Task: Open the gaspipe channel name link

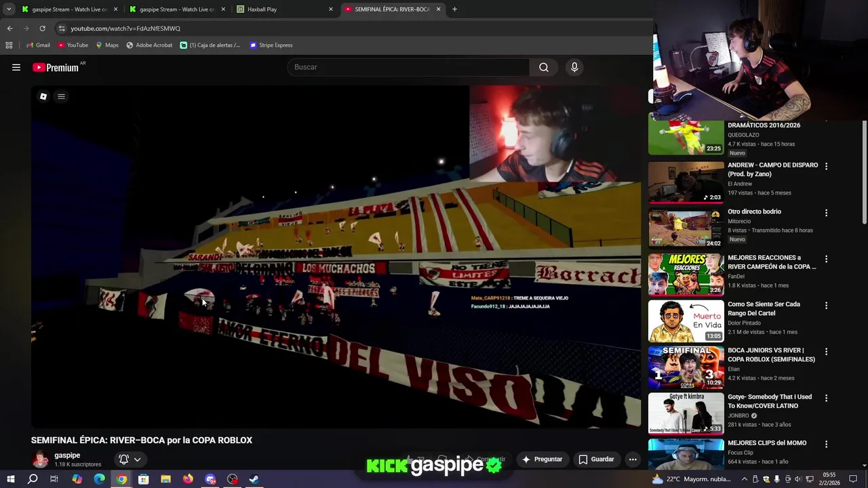Action: (67, 455)
